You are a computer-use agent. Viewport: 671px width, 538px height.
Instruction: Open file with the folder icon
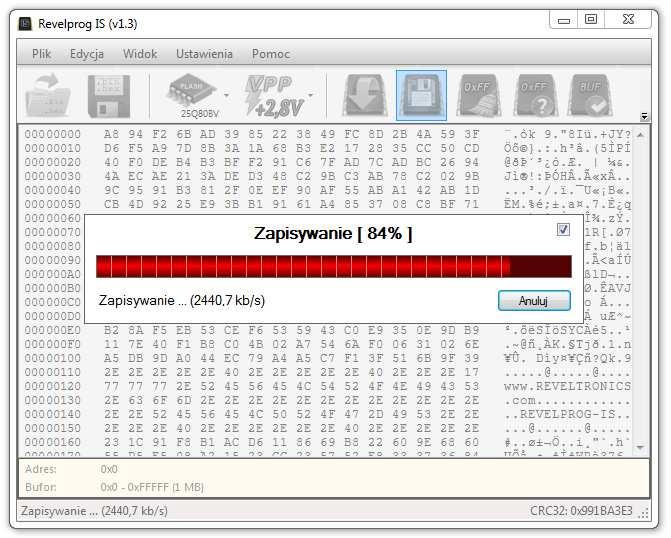[48, 95]
